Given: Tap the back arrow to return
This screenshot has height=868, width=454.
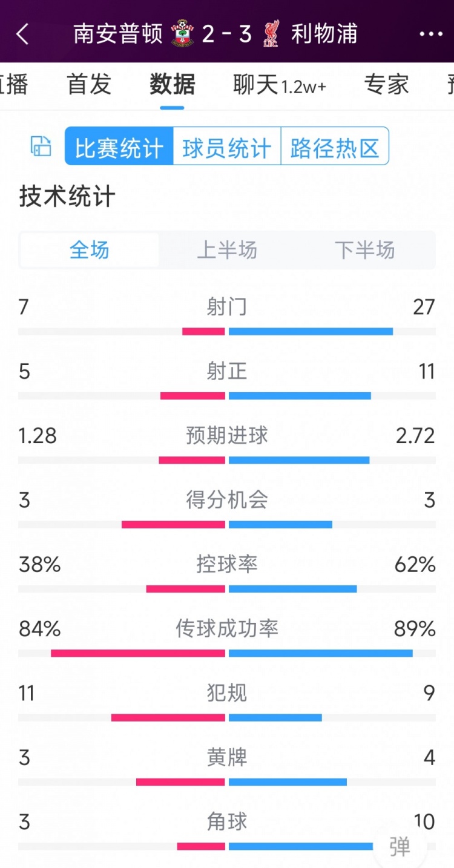Looking at the screenshot, I should tap(23, 35).
